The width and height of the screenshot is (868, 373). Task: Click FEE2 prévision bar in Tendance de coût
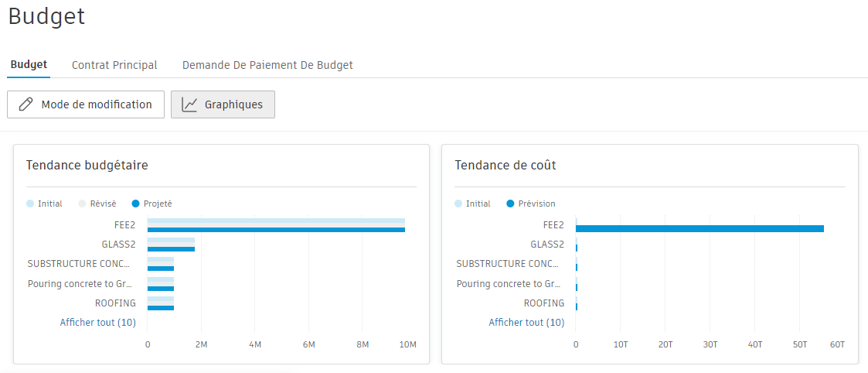700,228
